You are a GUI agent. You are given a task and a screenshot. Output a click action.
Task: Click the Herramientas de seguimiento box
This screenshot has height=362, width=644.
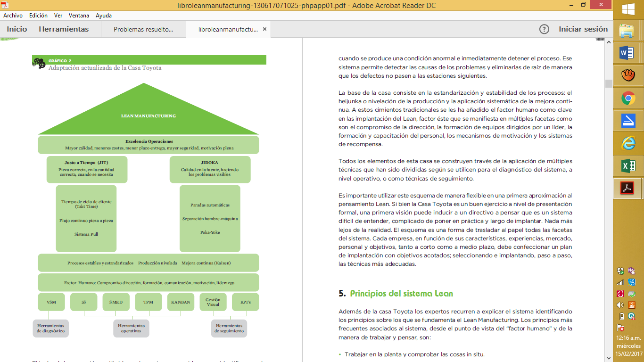click(x=229, y=329)
